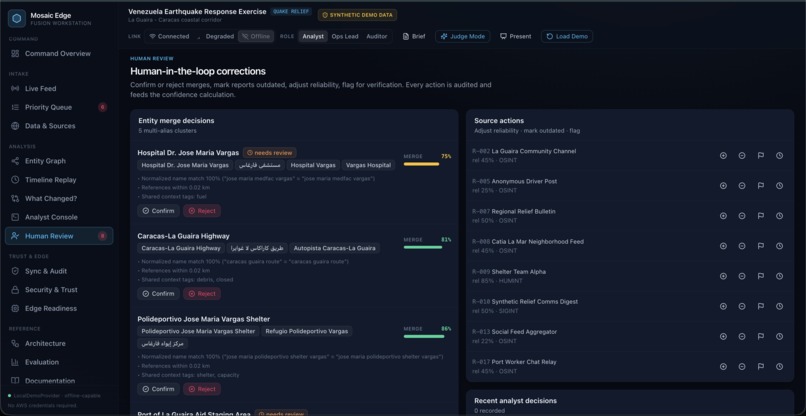Flag Regional Relief Bulletin source
Screen dimensions: 806x416
[761, 216]
